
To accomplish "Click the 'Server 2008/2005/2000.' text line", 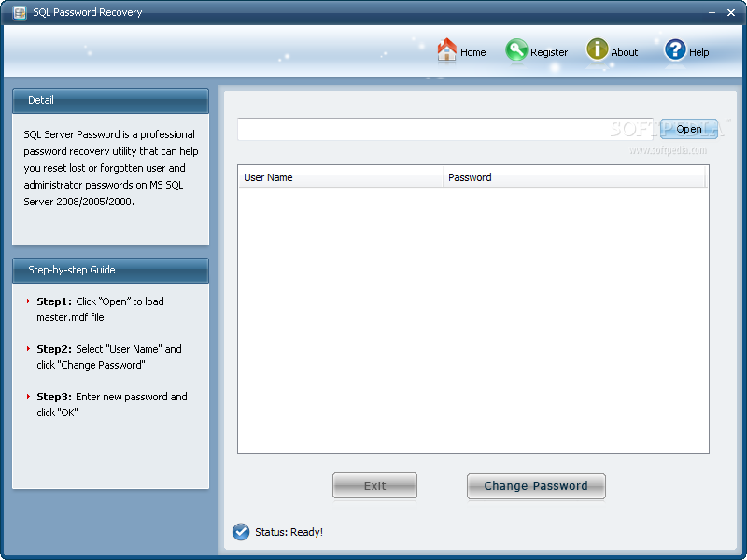I will coord(79,202).
